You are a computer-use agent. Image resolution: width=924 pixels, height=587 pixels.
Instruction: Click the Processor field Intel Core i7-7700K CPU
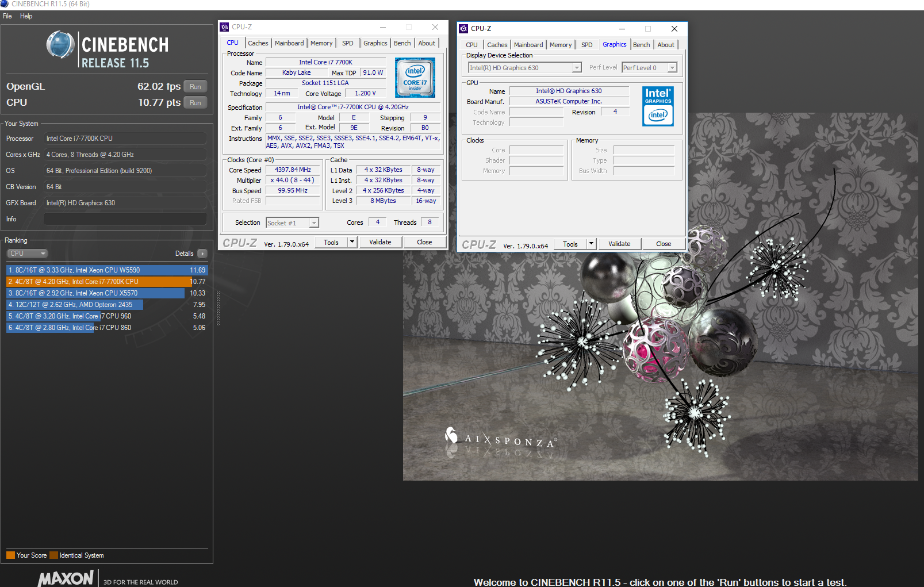pyautogui.click(x=125, y=139)
